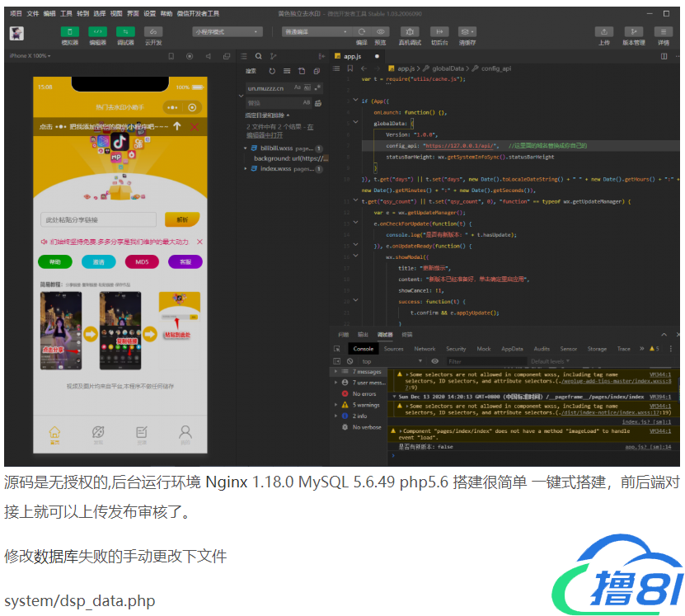This screenshot has height=616, width=685.
Task: Open Cloud Development (云开发) icon
Action: tap(153, 31)
